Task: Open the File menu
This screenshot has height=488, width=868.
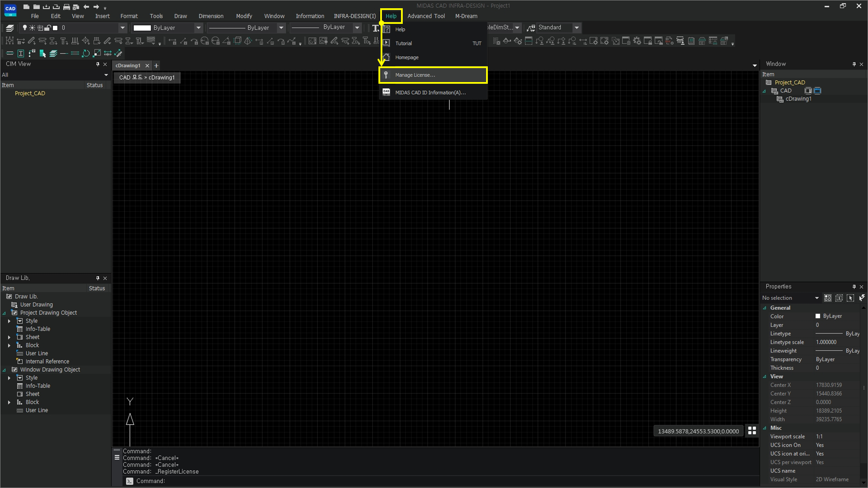Action: pos(35,16)
